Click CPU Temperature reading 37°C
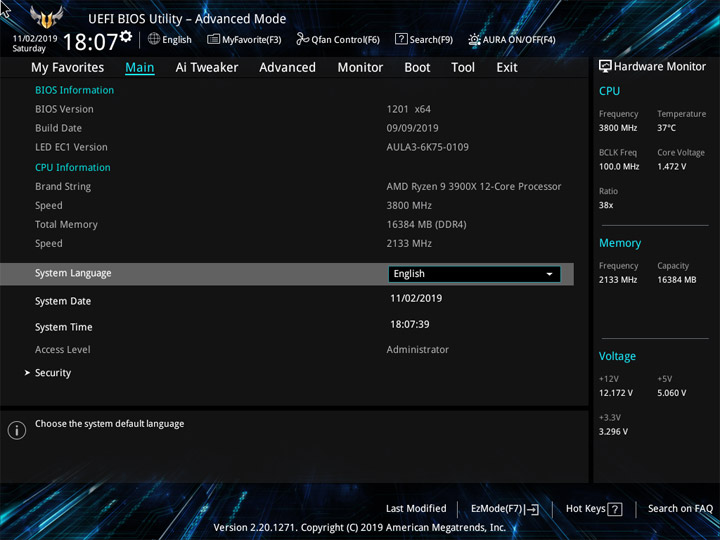 click(x=666, y=128)
